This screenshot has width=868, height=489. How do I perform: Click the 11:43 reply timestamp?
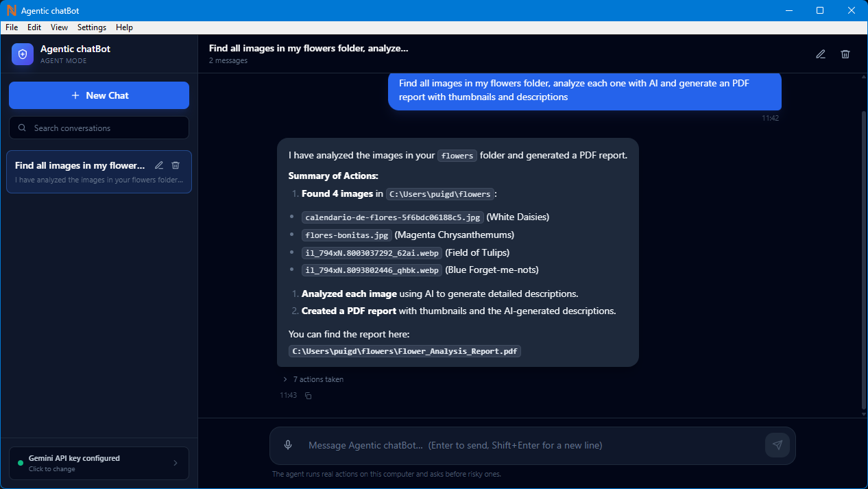point(289,396)
